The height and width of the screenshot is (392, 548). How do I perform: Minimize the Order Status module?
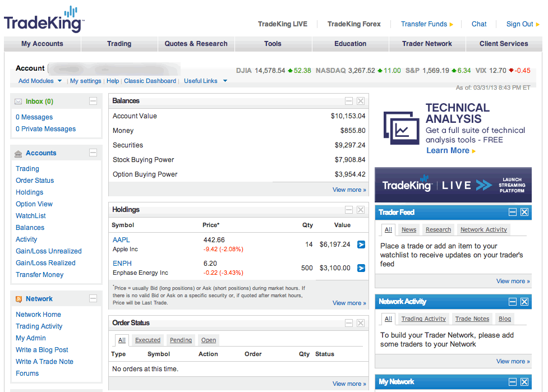tap(349, 323)
